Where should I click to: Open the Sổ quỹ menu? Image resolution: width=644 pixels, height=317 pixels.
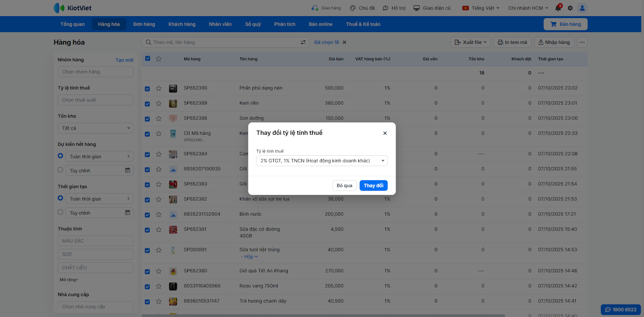tap(253, 24)
